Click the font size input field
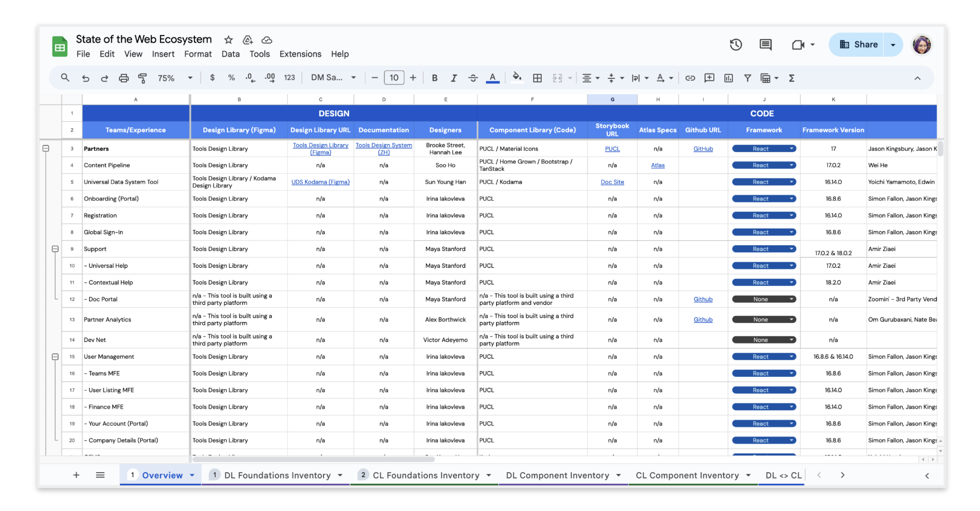The width and height of the screenshot is (980, 511). [x=394, y=78]
